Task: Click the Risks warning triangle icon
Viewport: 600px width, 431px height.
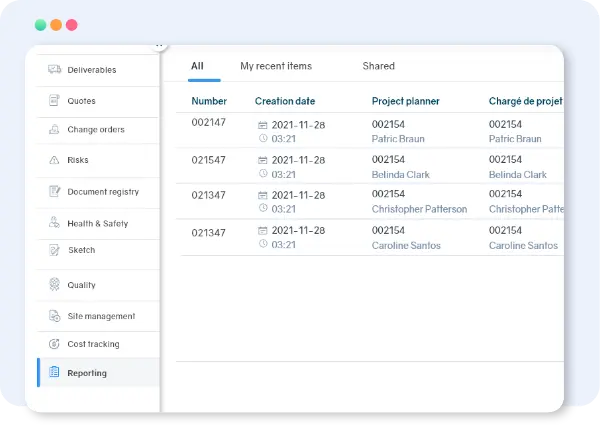Action: tap(54, 160)
